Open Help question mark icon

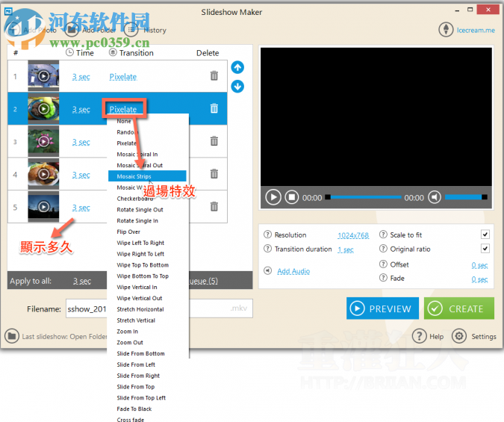click(x=420, y=336)
